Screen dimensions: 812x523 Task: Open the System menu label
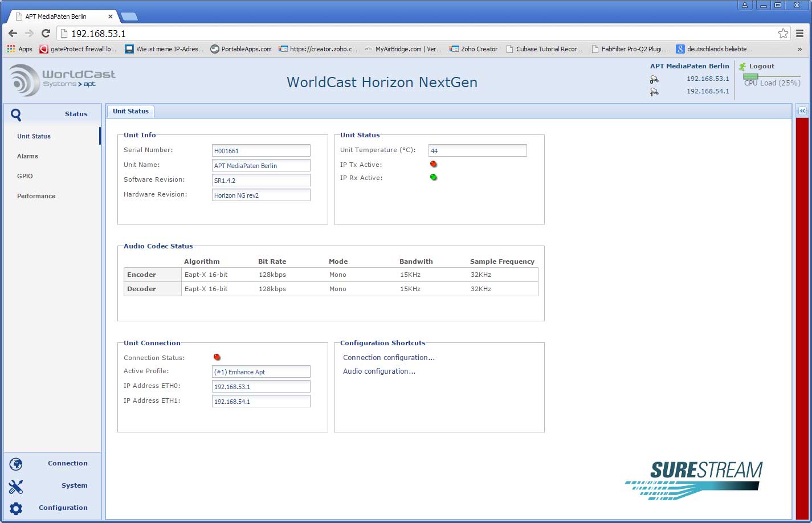pyautogui.click(x=75, y=485)
